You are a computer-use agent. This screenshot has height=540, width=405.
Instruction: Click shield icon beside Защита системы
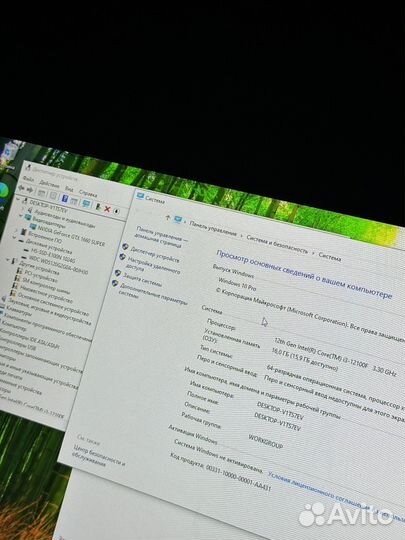(x=118, y=273)
